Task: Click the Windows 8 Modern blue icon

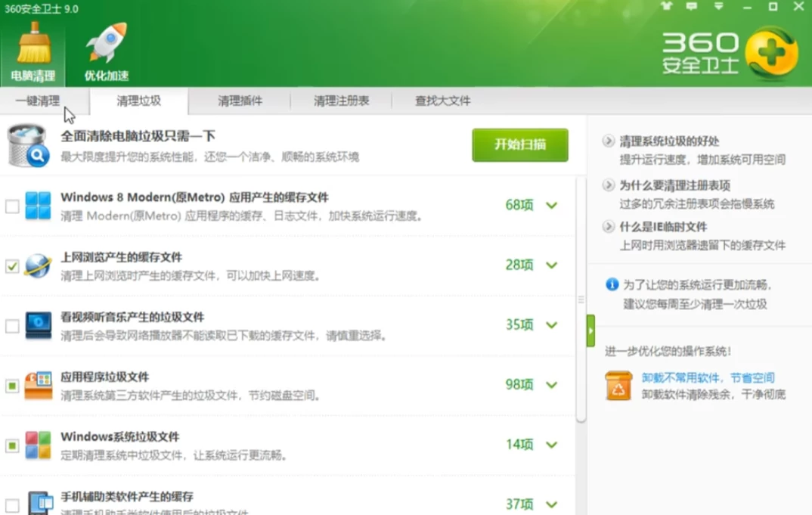Action: point(39,205)
